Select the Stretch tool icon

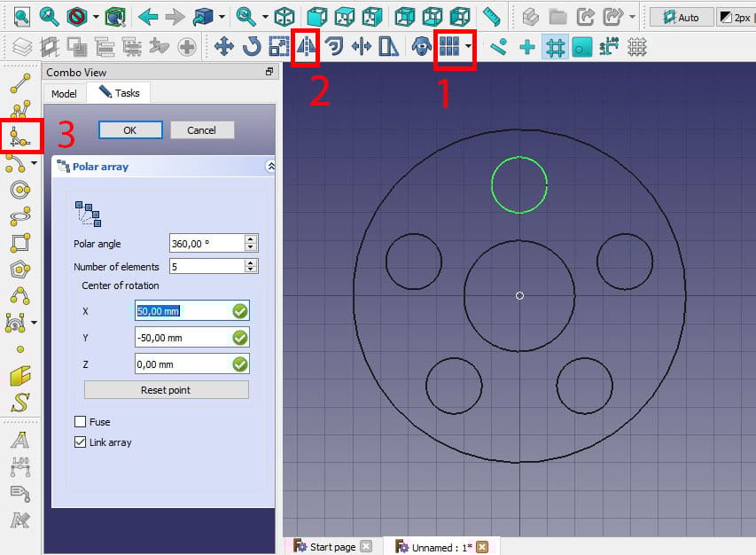coord(388,47)
